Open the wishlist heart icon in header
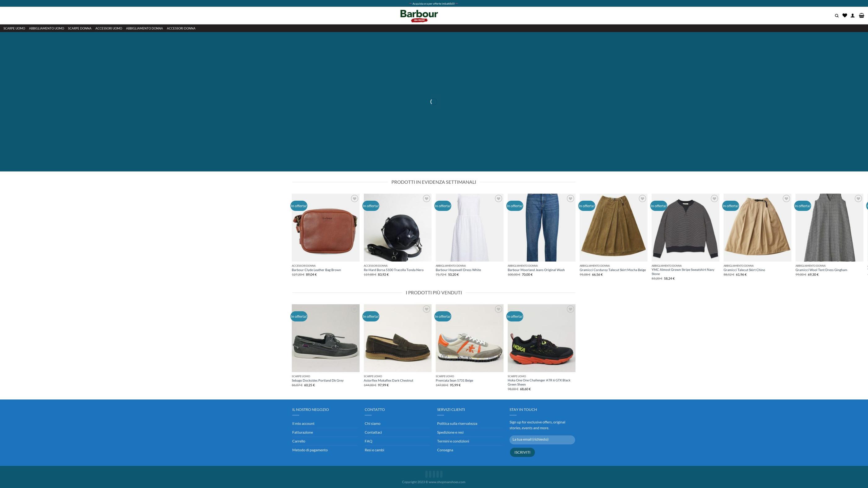Viewport: 868px width, 488px height. 844,15
